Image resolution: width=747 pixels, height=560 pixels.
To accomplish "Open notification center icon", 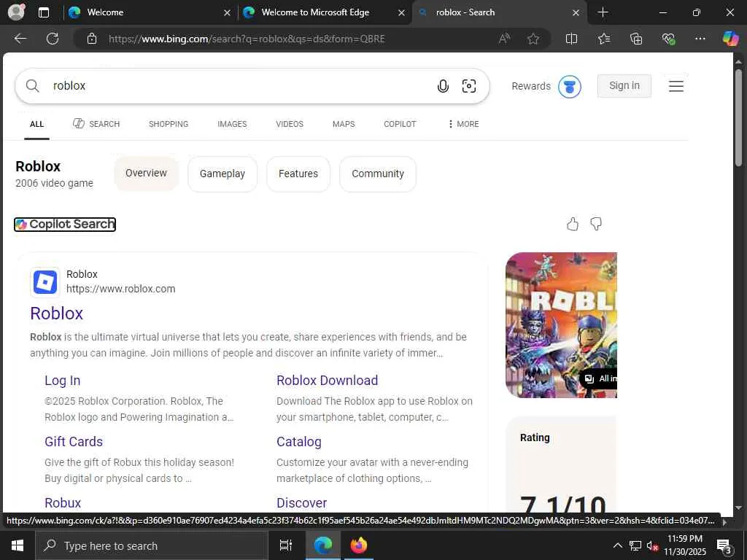I will tap(724, 546).
